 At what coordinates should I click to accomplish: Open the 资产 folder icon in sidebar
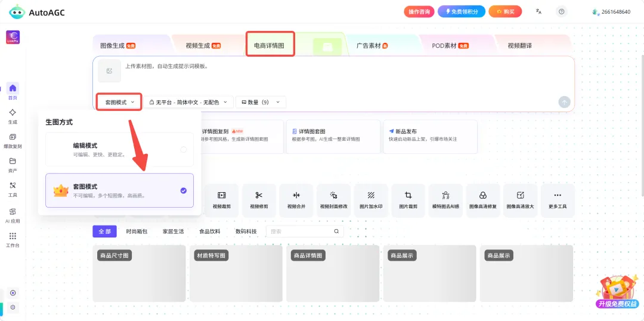coord(13,160)
